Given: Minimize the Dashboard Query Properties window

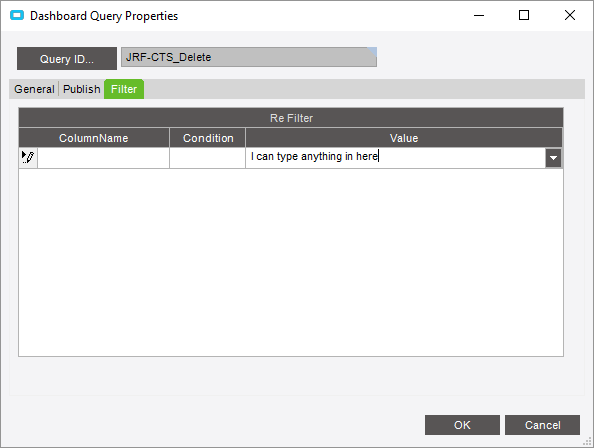Looking at the screenshot, I should (479, 16).
